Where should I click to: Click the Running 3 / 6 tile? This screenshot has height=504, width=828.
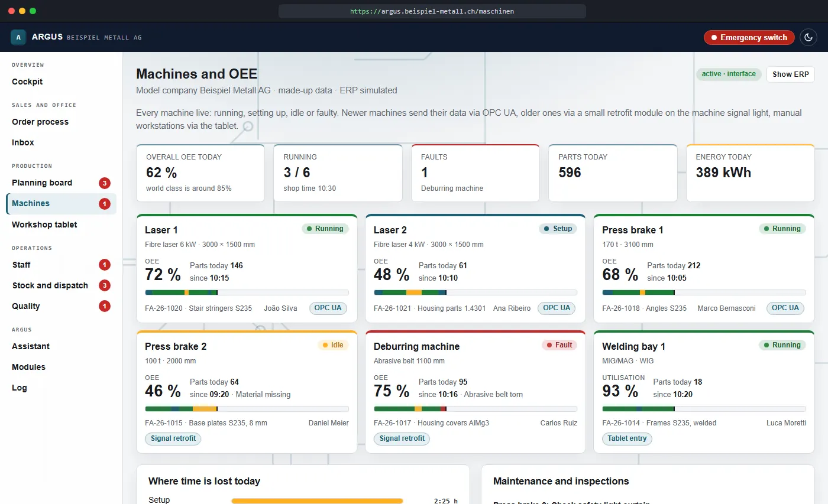tap(338, 173)
